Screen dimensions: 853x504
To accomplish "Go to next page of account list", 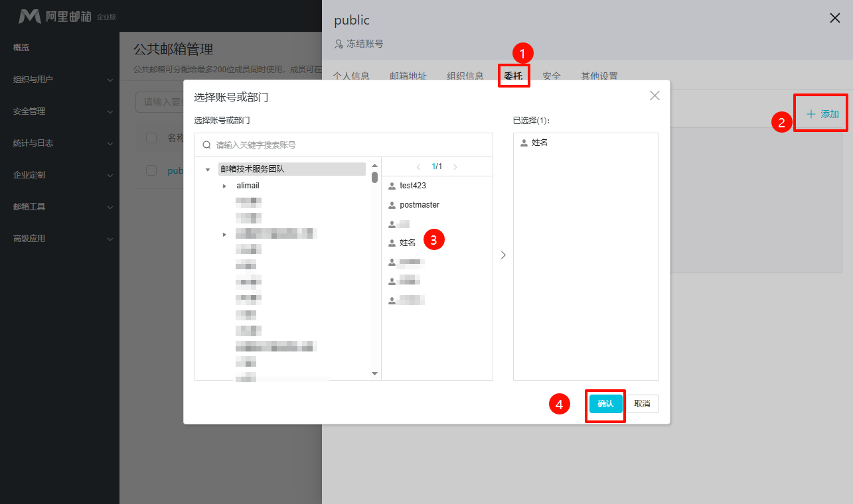I will [455, 166].
